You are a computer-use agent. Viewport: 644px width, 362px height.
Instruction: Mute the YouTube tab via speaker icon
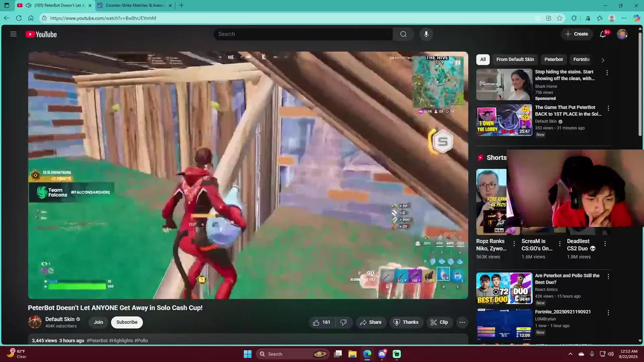(28, 6)
